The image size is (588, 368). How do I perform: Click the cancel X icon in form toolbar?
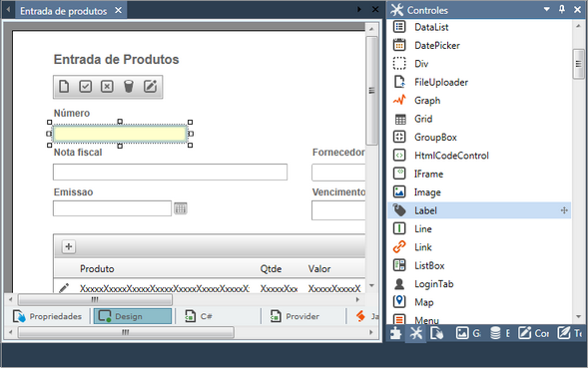(x=107, y=86)
